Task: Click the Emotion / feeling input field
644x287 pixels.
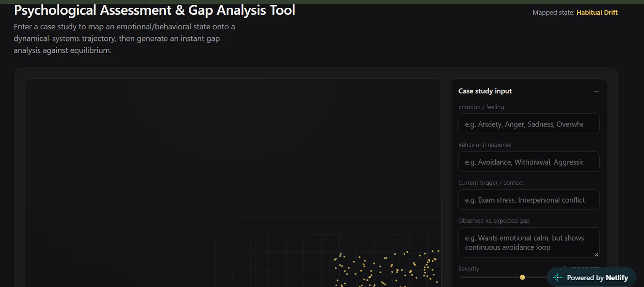Action: 529,124
